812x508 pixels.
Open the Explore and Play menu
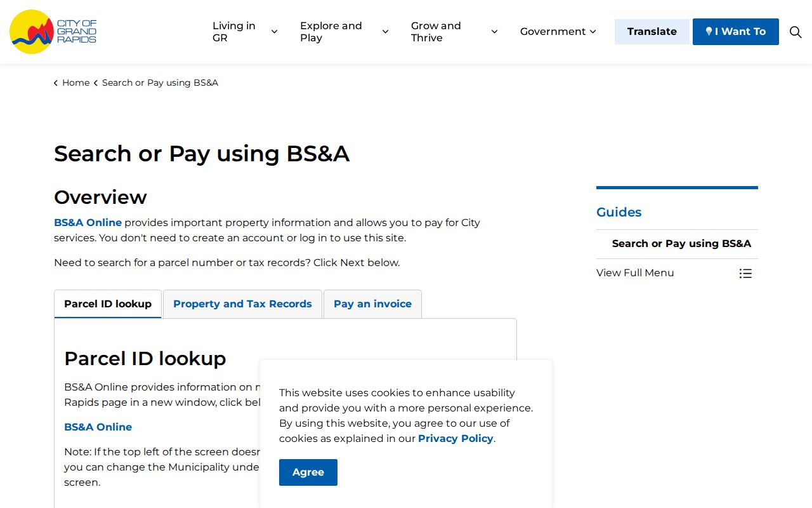coord(331,32)
